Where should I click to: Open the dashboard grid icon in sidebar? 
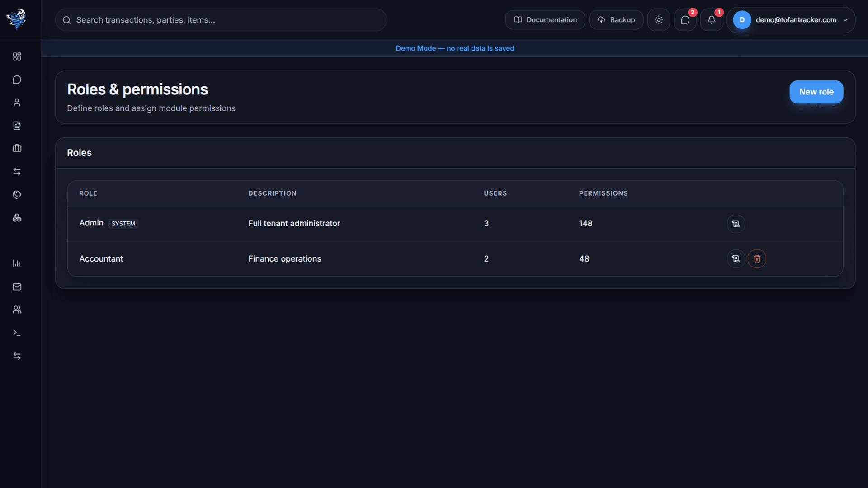17,56
